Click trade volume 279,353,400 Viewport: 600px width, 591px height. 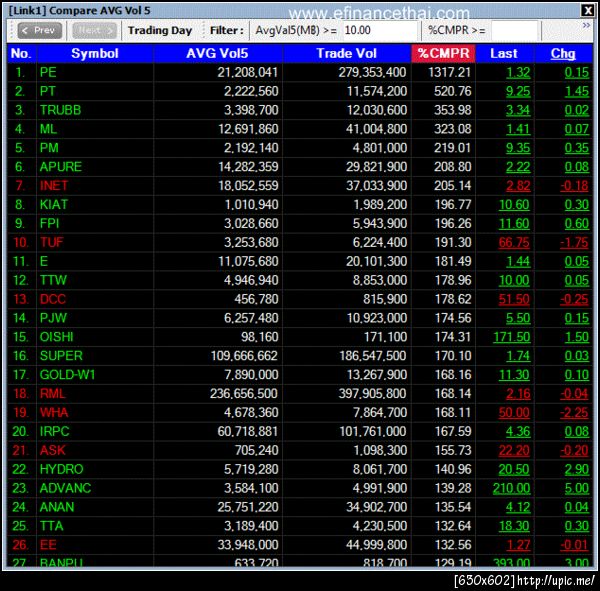[372, 72]
